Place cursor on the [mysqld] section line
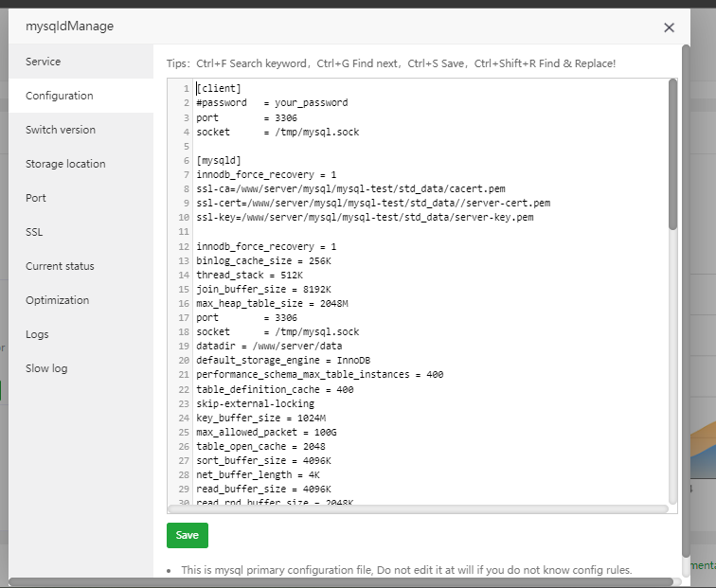Viewport: 716px width, 588px height. tap(219, 160)
